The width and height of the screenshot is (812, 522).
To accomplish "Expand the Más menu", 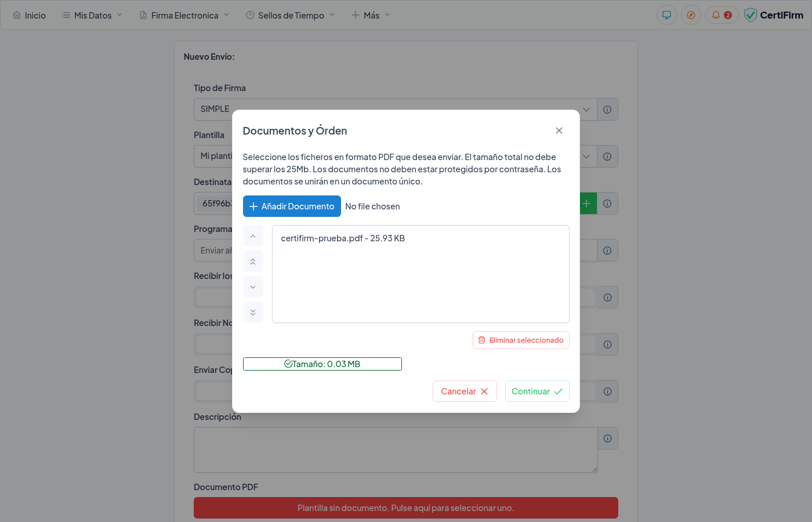I will (x=371, y=15).
